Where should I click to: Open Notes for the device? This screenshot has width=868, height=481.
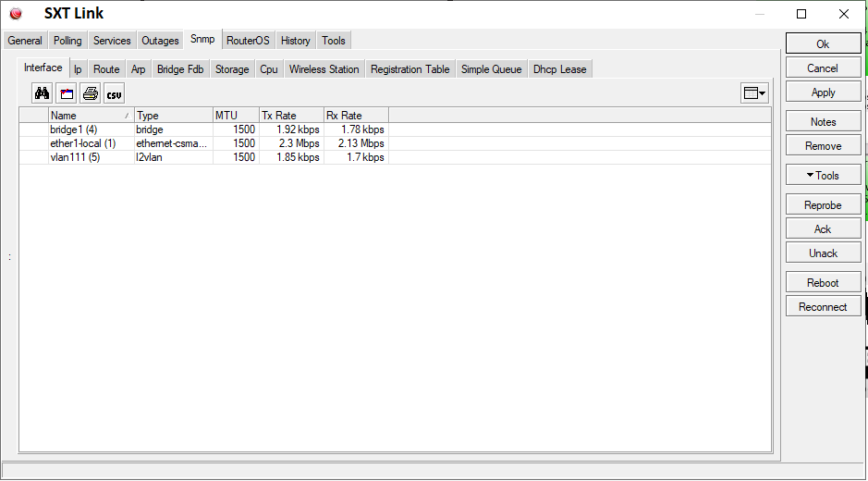823,121
